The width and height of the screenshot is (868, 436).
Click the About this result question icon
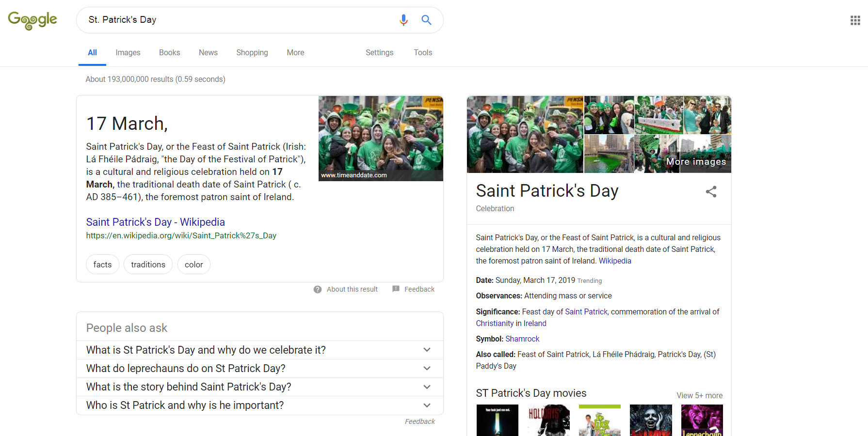[x=318, y=289]
